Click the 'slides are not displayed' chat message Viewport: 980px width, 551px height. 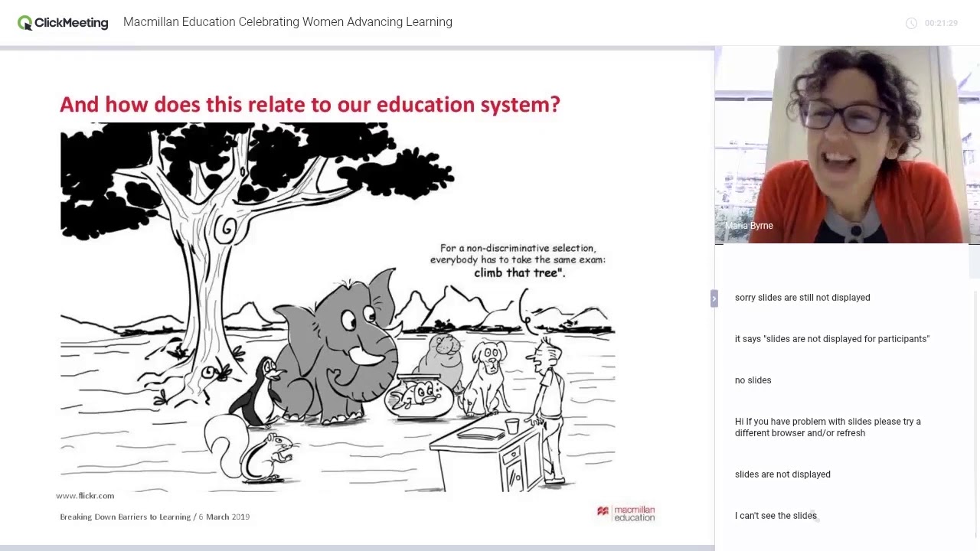(782, 474)
